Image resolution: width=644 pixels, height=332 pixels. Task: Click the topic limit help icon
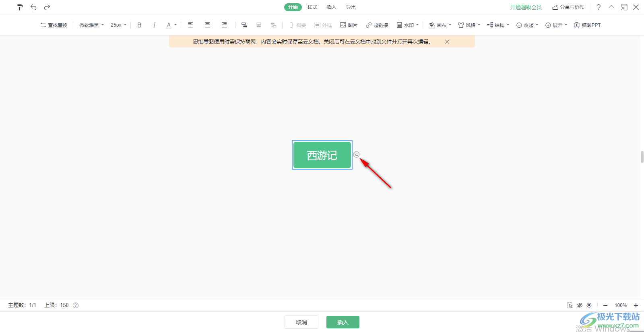[76, 305]
